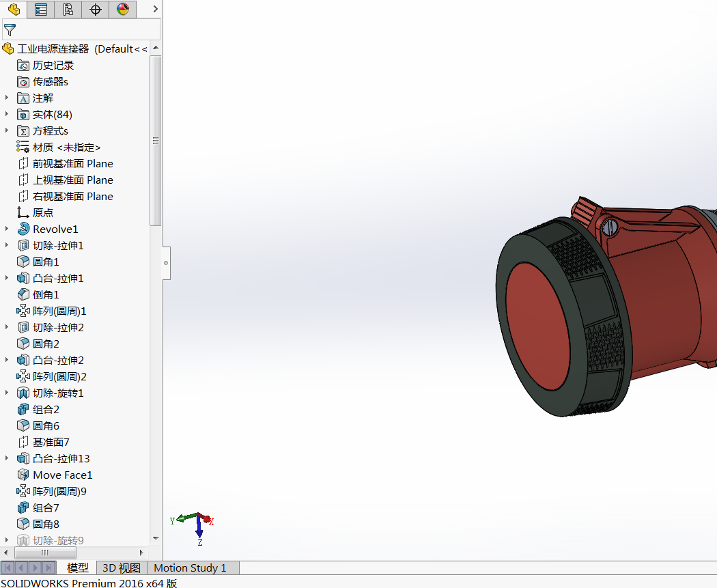This screenshot has width=717, height=588.
Task: Click feature tree scroll down arrow
Action: tap(156, 539)
